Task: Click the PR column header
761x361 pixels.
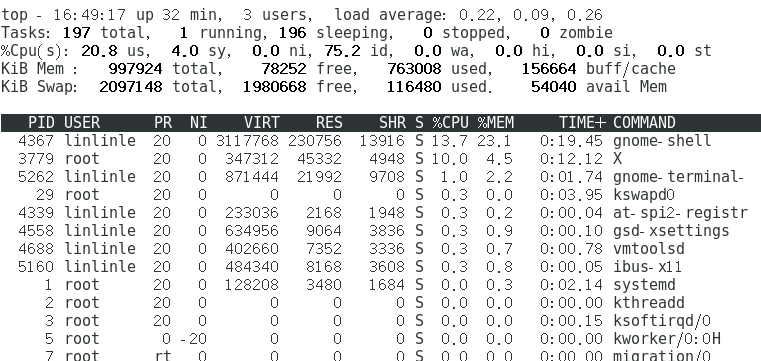Action: 163,123
